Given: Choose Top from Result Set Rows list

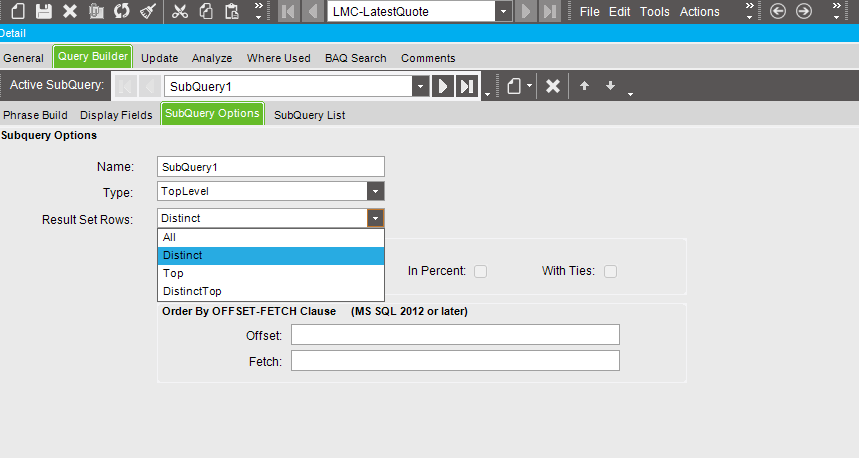Looking at the screenshot, I should [271, 273].
